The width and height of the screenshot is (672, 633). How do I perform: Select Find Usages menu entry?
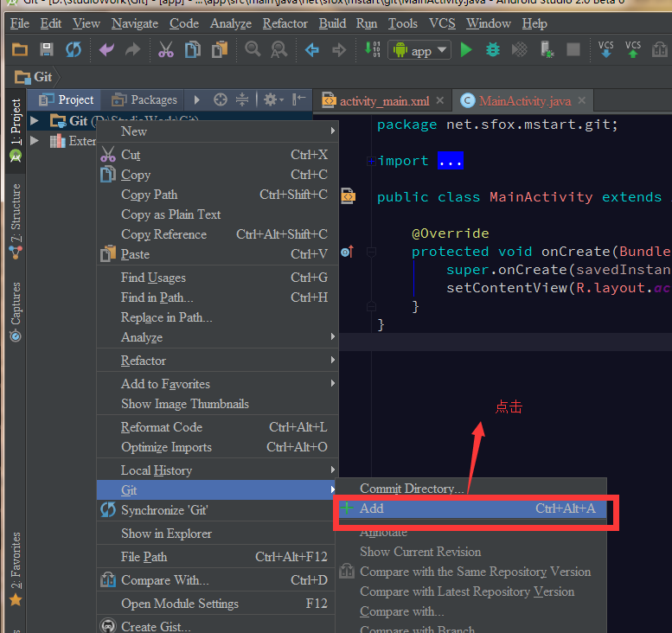[x=217, y=278]
